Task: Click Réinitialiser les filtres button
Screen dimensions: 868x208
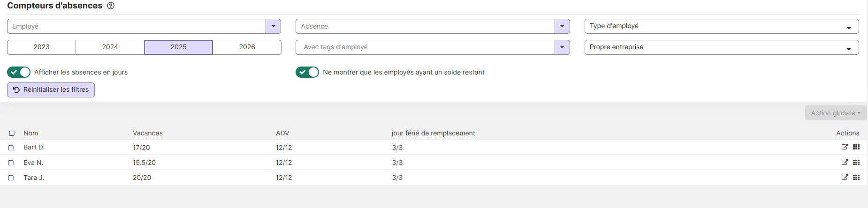Action: coord(51,90)
